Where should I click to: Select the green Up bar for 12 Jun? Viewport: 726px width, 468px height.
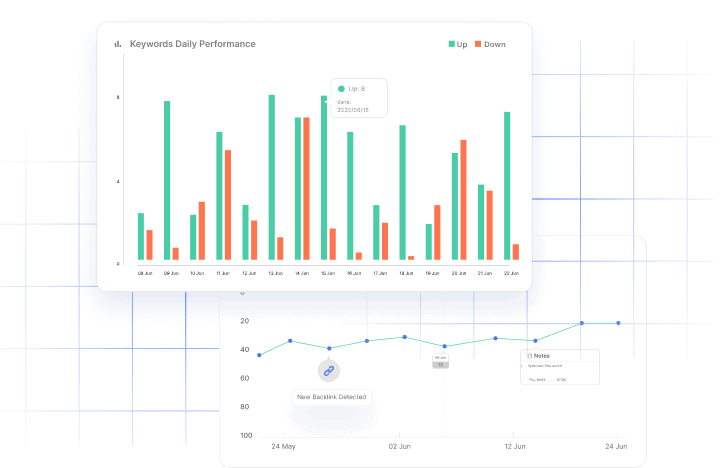click(245, 232)
